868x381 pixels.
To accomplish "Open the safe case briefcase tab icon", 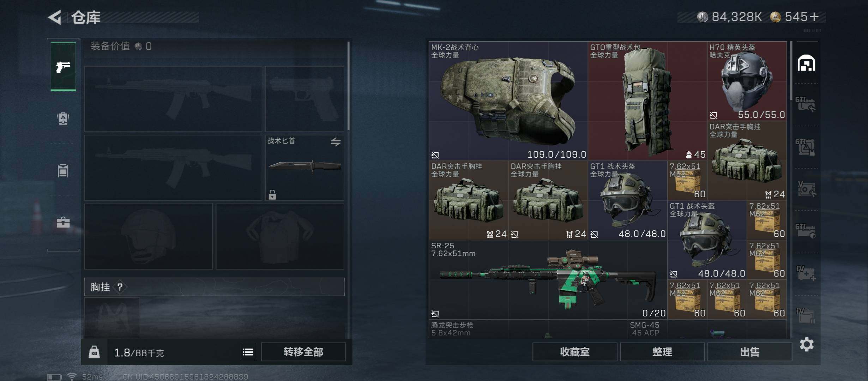I will tap(63, 222).
